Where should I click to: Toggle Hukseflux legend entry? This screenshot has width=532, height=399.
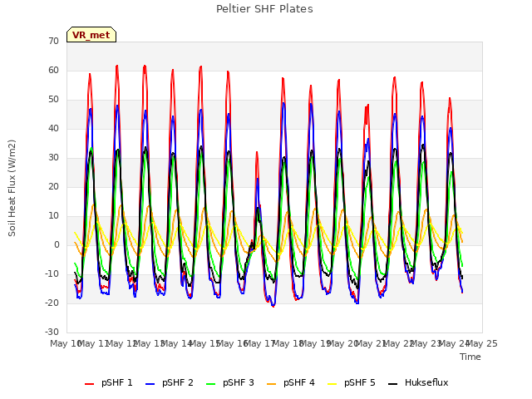click(418, 382)
